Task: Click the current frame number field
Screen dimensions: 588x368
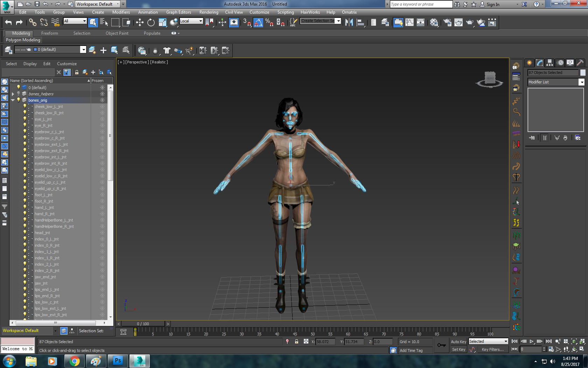Action: click(x=531, y=349)
